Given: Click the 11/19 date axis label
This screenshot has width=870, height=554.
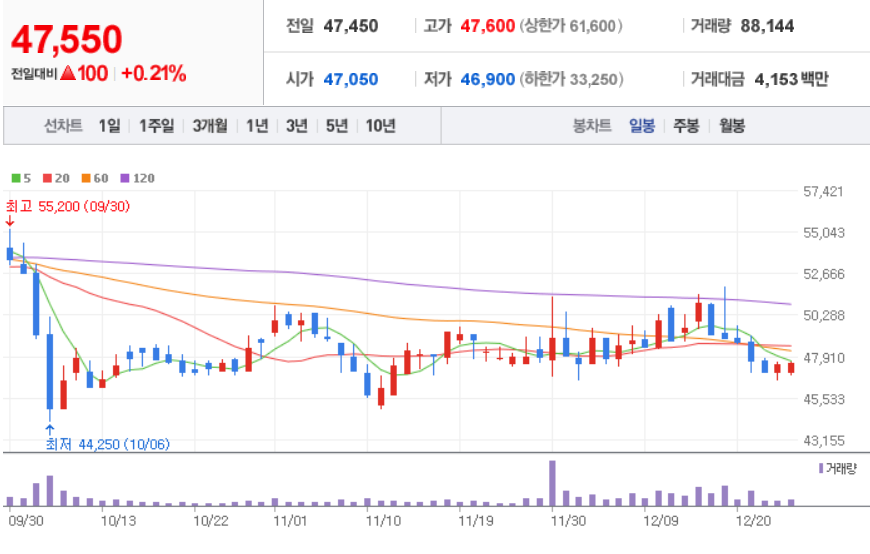Looking at the screenshot, I should coord(476,521).
